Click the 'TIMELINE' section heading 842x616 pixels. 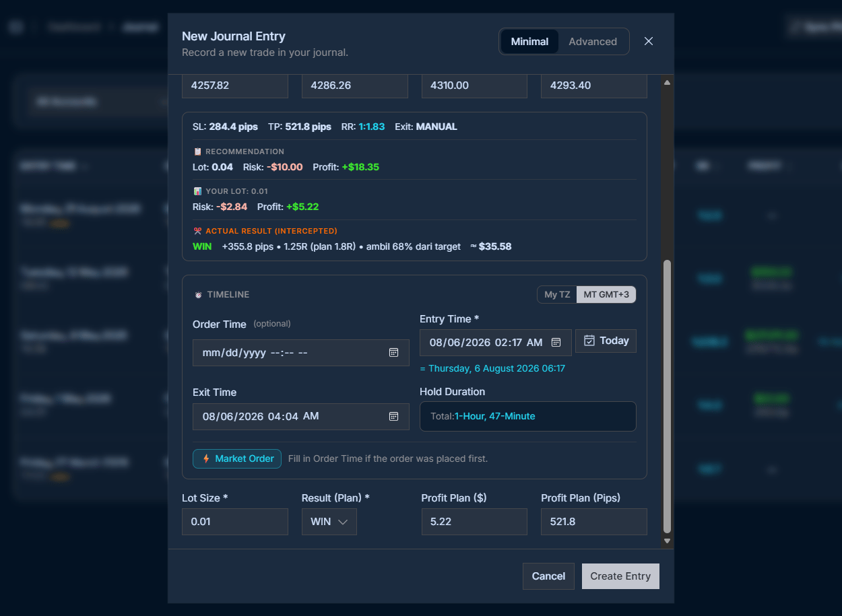pos(228,295)
